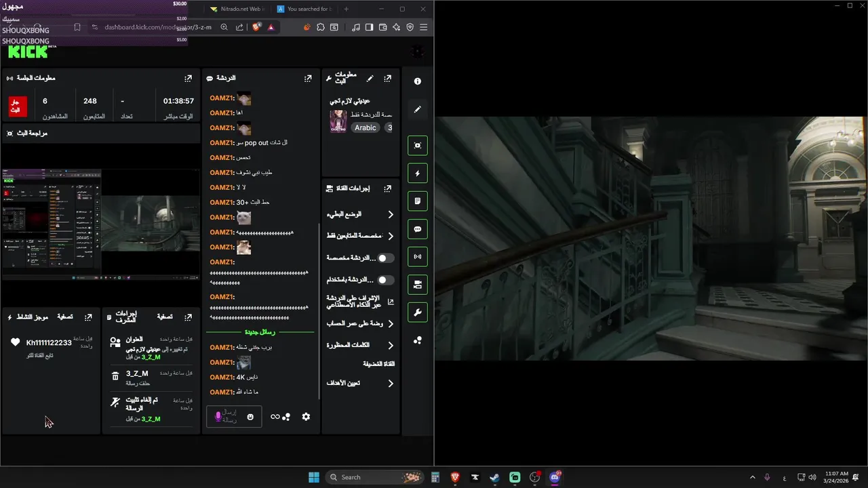Click the 248 followers count
The image size is (868, 488).
click(90, 101)
